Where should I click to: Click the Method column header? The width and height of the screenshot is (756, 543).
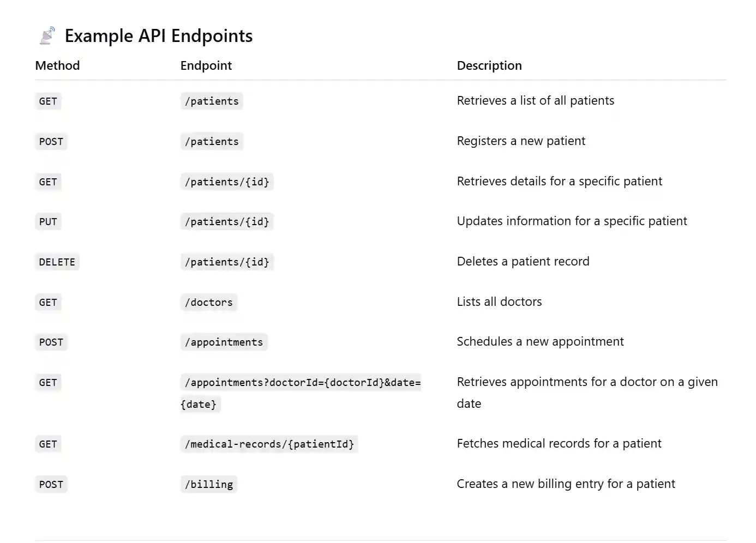pyautogui.click(x=57, y=66)
